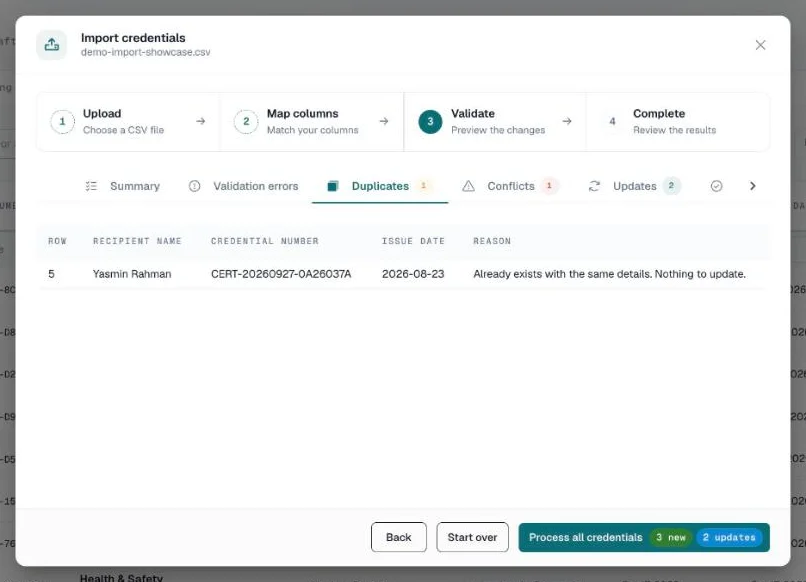Select credential CERT-20260927-0A26037A
Image resolution: width=806 pixels, height=582 pixels.
point(281,274)
